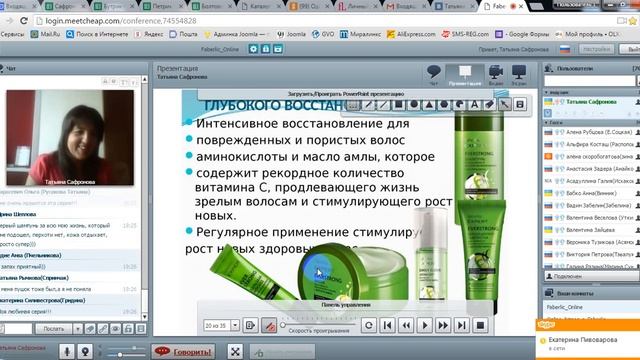Toggle the red pencil annotation button
Screen dimensions: 640x360
click(x=269, y=325)
